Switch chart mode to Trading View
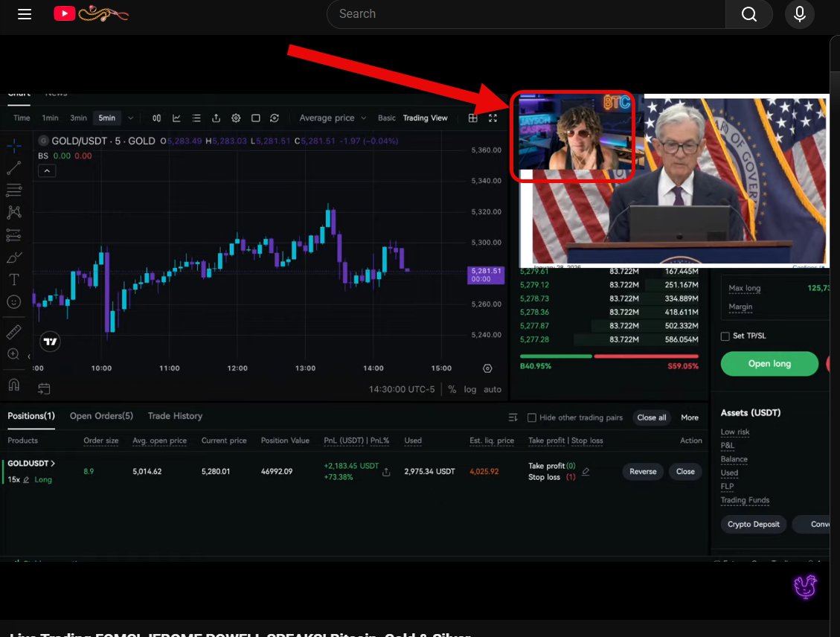Image resolution: width=840 pixels, height=637 pixels. [x=425, y=118]
